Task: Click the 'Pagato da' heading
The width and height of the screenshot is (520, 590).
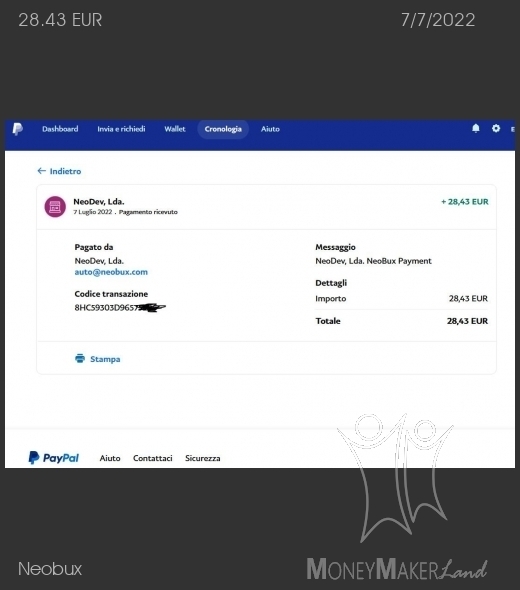Action: pyautogui.click(x=94, y=247)
